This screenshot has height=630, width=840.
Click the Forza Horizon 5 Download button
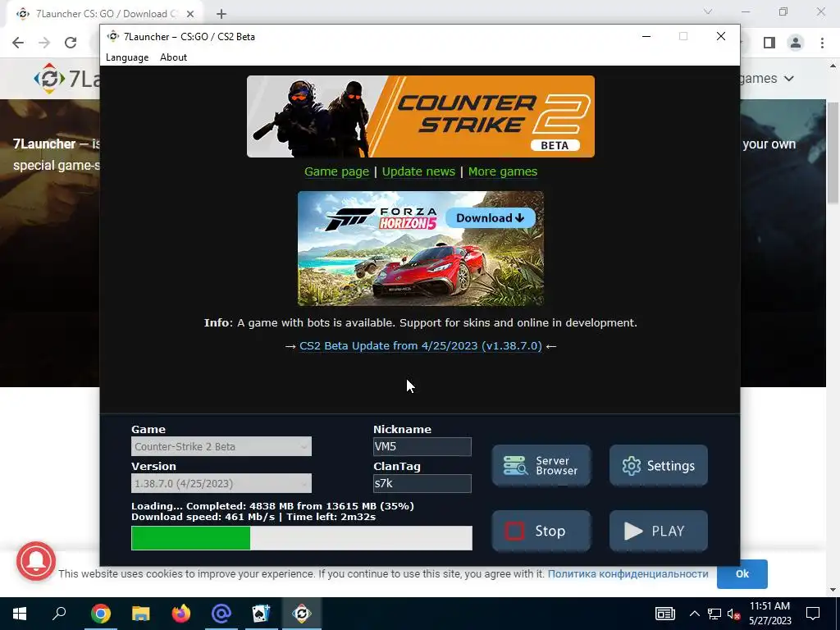click(491, 218)
